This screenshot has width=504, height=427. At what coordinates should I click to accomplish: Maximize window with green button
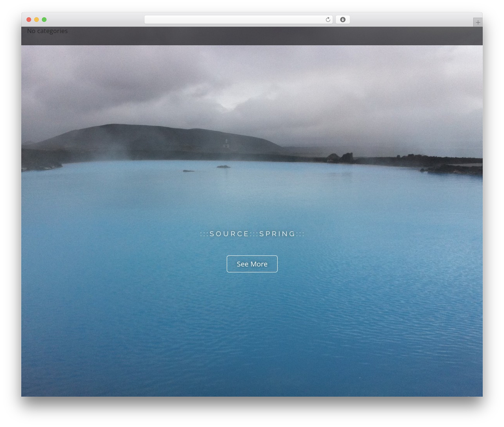click(44, 20)
